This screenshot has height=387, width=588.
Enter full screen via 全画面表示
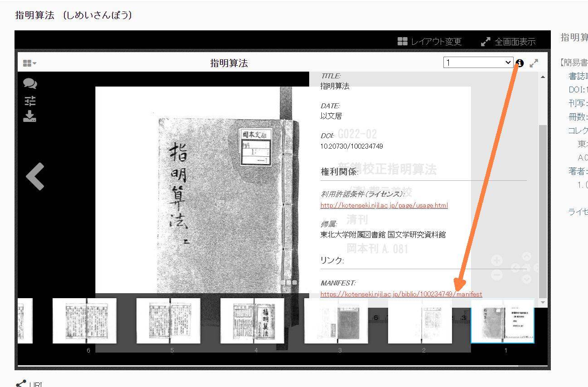click(x=508, y=42)
